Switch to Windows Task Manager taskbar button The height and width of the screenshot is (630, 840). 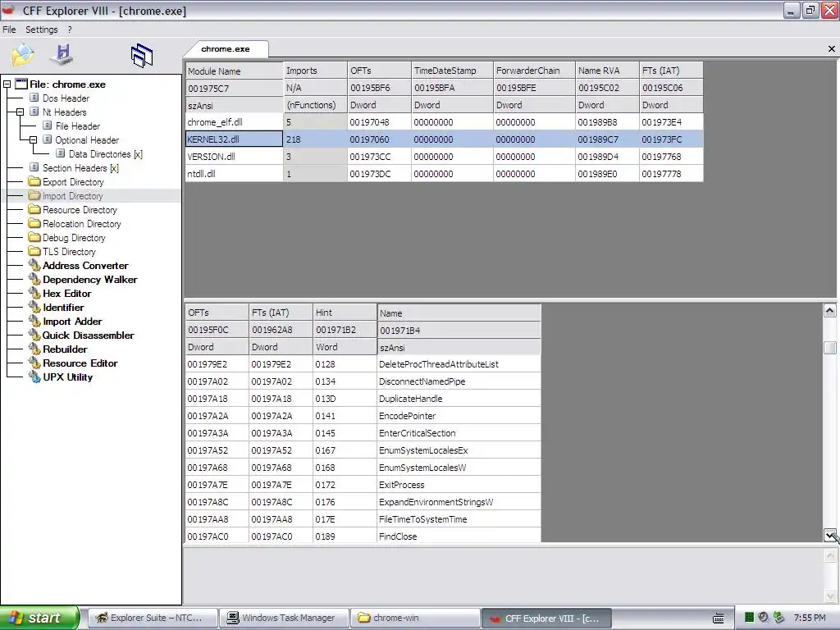[284, 618]
